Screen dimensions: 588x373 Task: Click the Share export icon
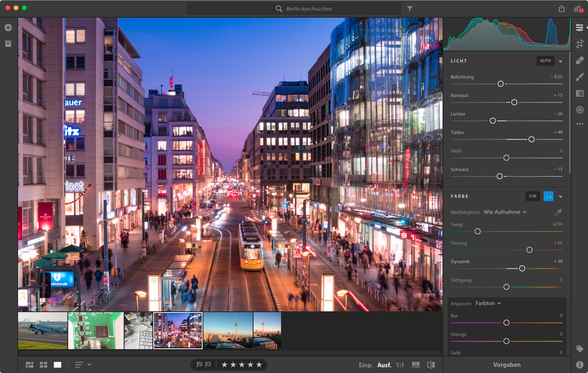[561, 9]
